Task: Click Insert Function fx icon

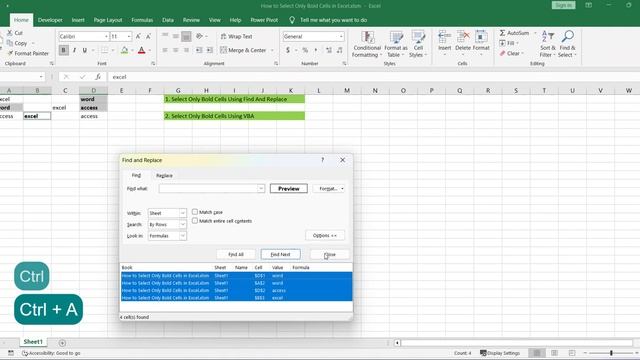Action: tap(98, 77)
